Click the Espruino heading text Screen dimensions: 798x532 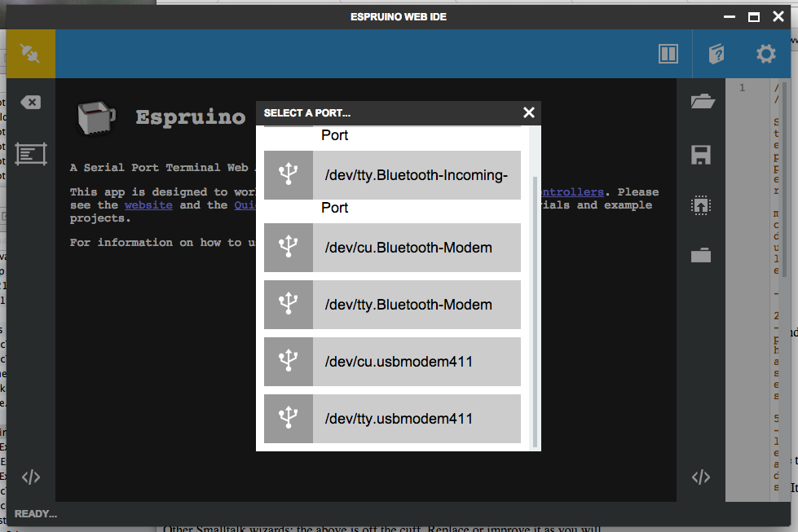click(191, 117)
